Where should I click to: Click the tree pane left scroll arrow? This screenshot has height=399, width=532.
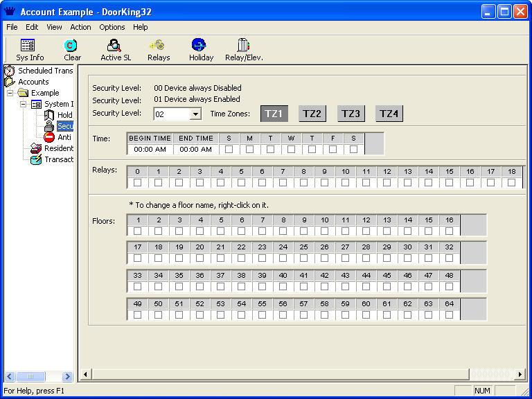pos(9,376)
